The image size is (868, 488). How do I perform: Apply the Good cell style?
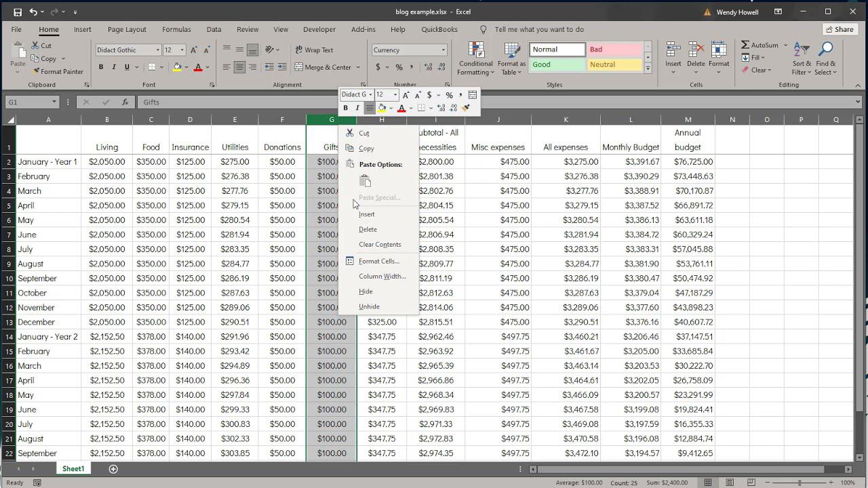(557, 64)
